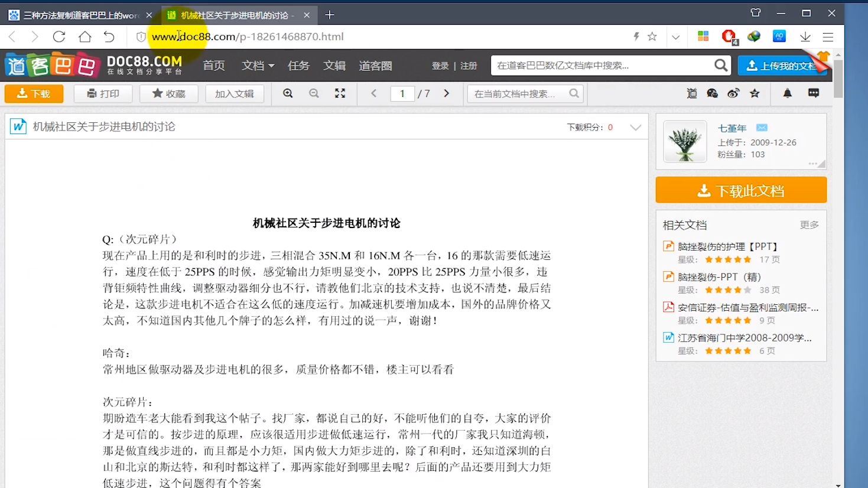Image resolution: width=868 pixels, height=488 pixels.
Task: Open 道客圈 in the site navigation
Action: [x=375, y=66]
